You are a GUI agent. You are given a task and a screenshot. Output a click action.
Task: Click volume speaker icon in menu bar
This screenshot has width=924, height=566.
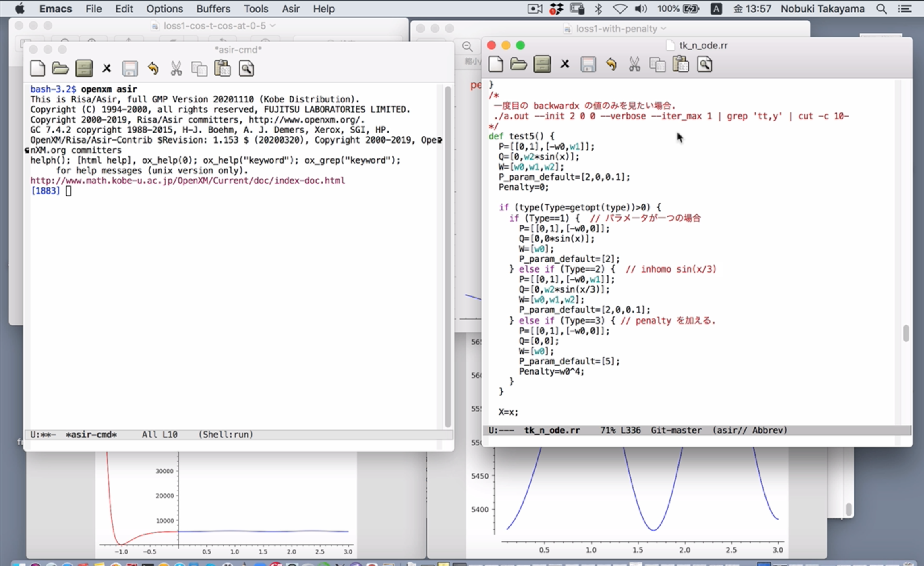[641, 9]
